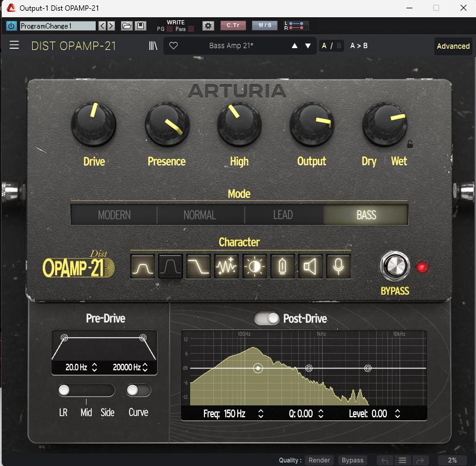
Task: Select LEAD mode
Action: [x=283, y=215]
